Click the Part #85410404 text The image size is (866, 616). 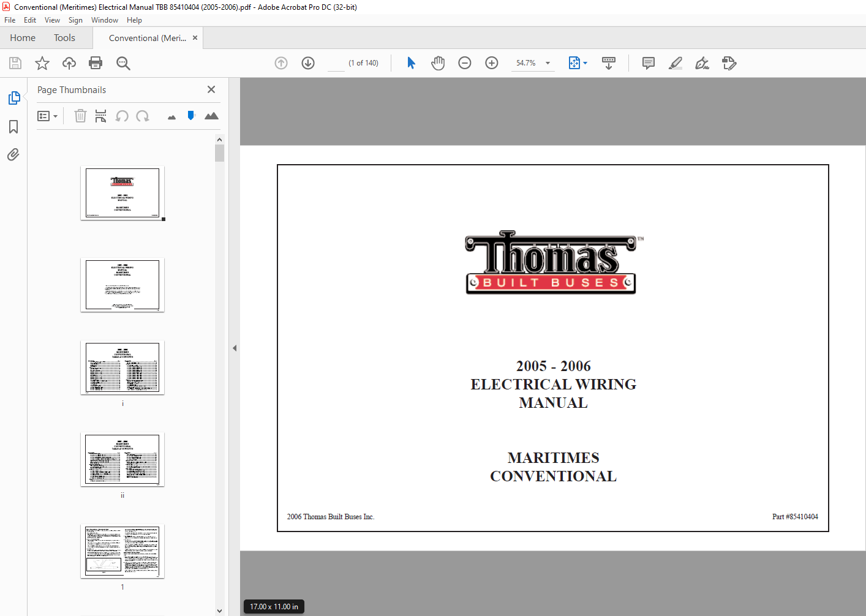[x=795, y=517]
